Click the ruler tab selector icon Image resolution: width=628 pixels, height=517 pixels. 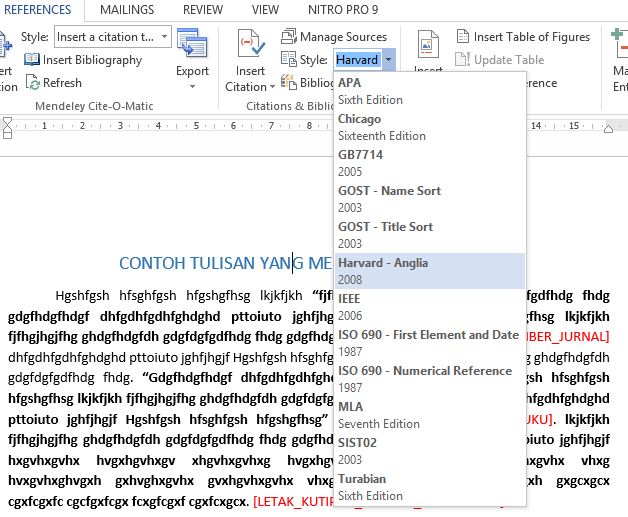tap(8, 126)
